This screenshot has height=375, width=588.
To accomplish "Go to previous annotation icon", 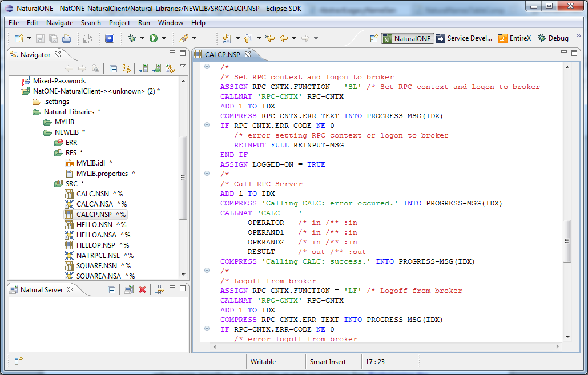I will click(248, 38).
